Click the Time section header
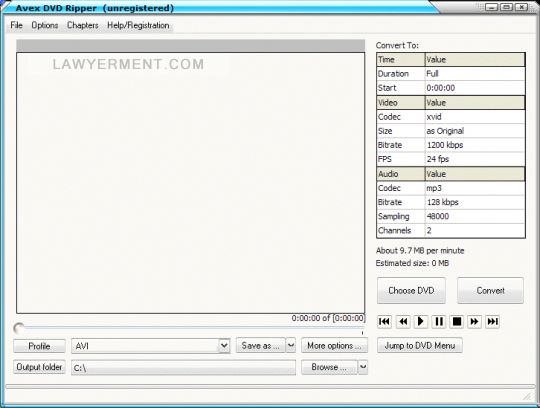 [x=401, y=60]
